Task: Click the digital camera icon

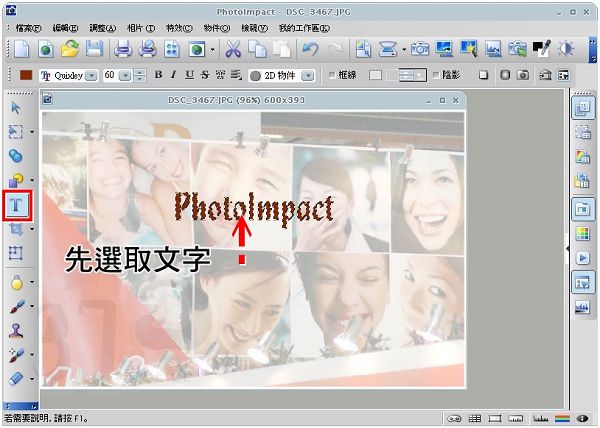Action: click(420, 49)
